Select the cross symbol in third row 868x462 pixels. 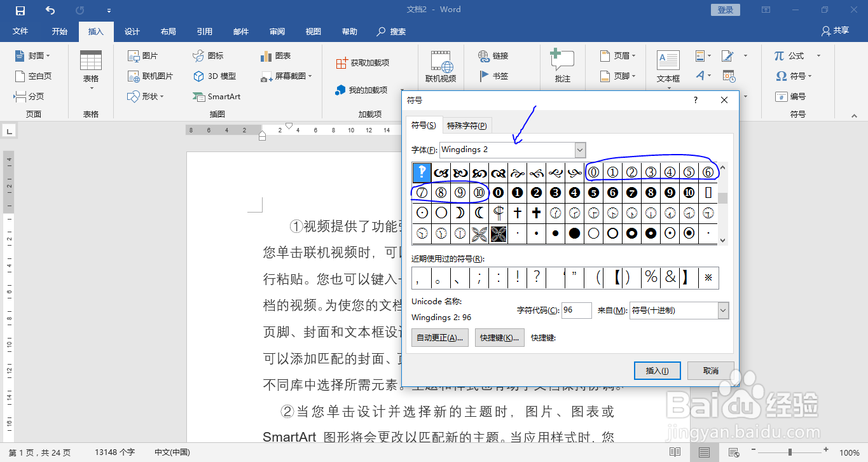pyautogui.click(x=517, y=213)
